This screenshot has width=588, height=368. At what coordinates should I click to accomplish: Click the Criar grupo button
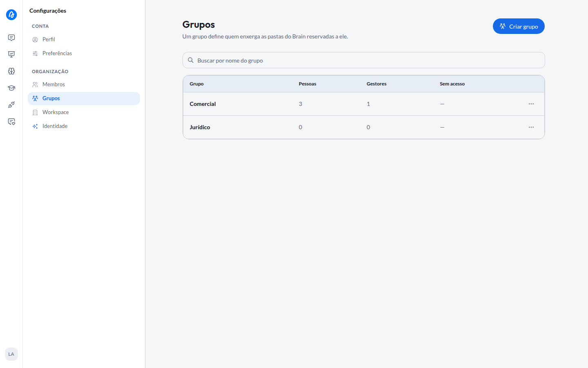[519, 26]
